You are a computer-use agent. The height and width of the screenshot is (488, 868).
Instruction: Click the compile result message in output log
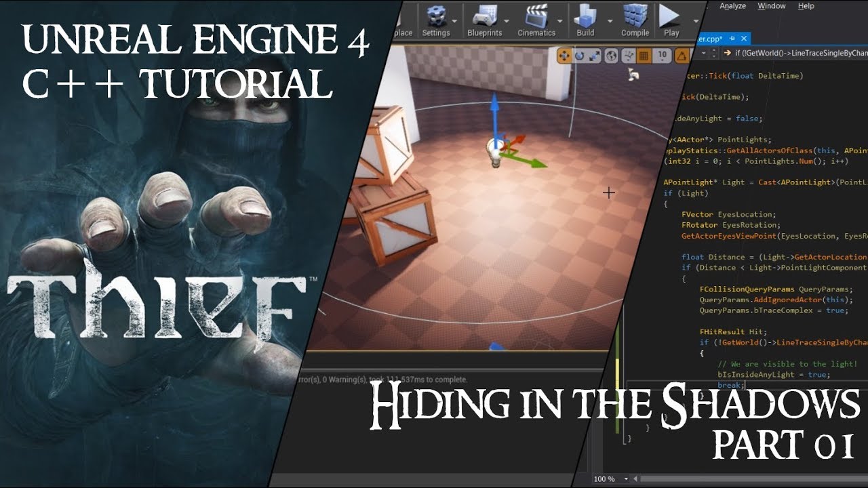[384, 380]
